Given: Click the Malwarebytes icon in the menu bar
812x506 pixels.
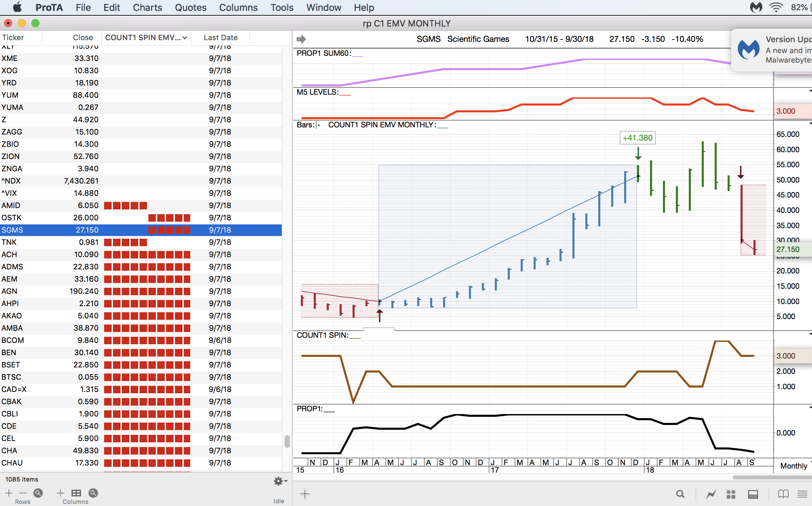Looking at the screenshot, I should coord(756,7).
